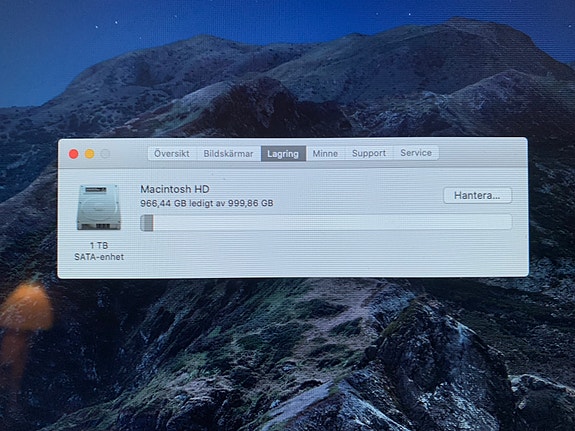The height and width of the screenshot is (431, 575).
Task: Click the SATA-enhet label under the drive
Action: click(99, 257)
